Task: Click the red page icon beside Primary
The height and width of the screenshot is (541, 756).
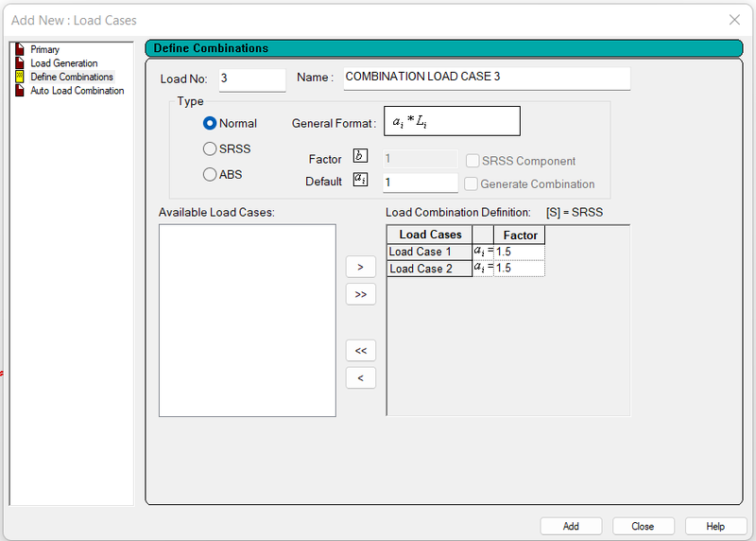Action: pos(20,49)
